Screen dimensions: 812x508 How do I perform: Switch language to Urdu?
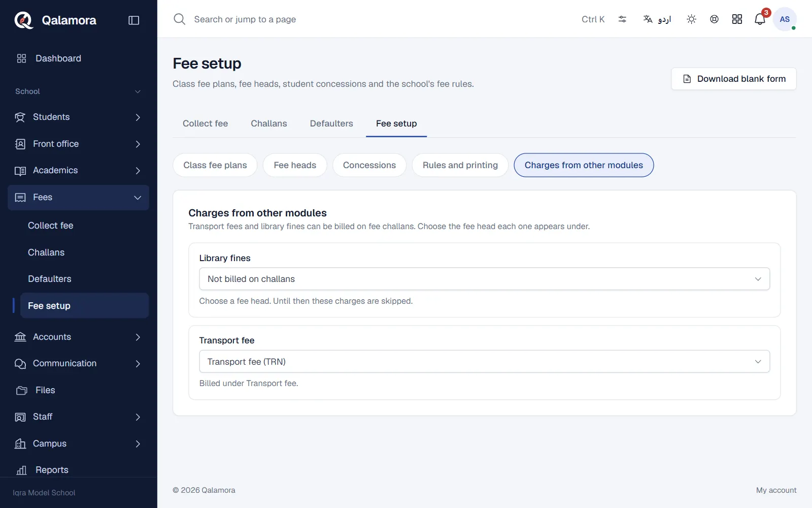tap(657, 19)
